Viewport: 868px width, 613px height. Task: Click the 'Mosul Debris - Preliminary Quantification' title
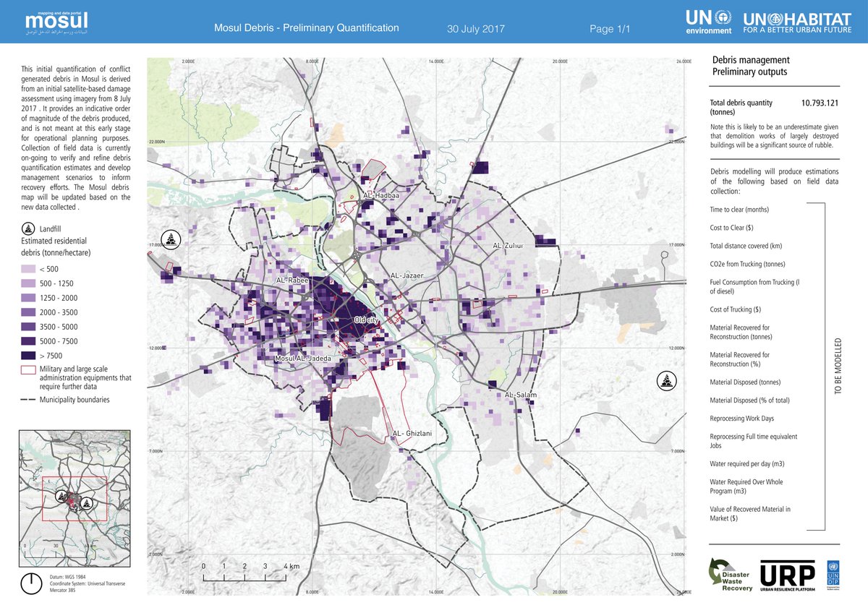pyautogui.click(x=307, y=28)
